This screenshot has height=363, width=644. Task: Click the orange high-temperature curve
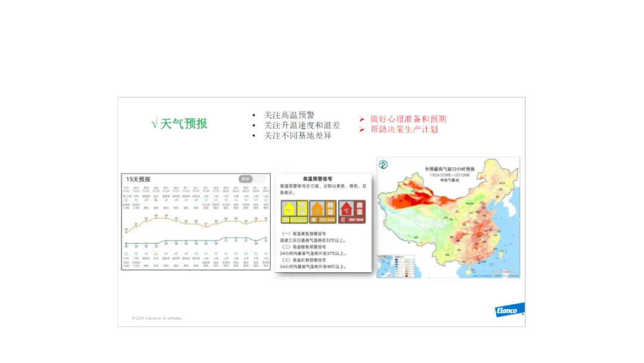(x=196, y=223)
